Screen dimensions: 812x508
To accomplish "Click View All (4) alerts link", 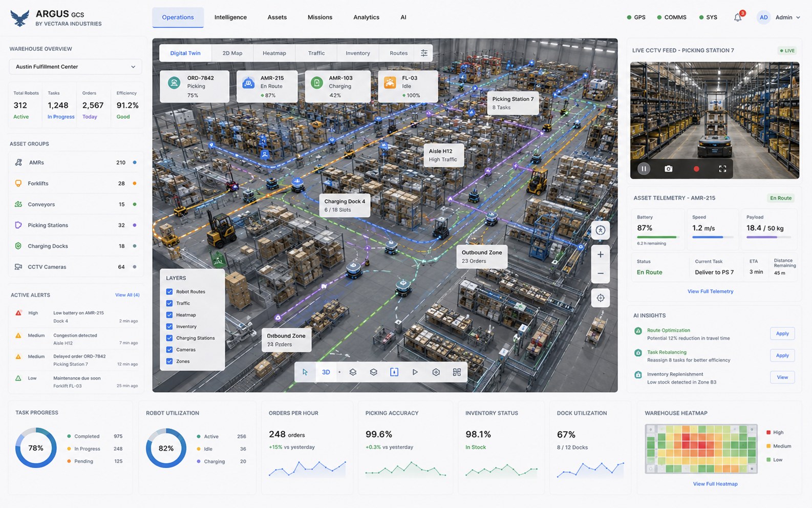I will (x=127, y=295).
